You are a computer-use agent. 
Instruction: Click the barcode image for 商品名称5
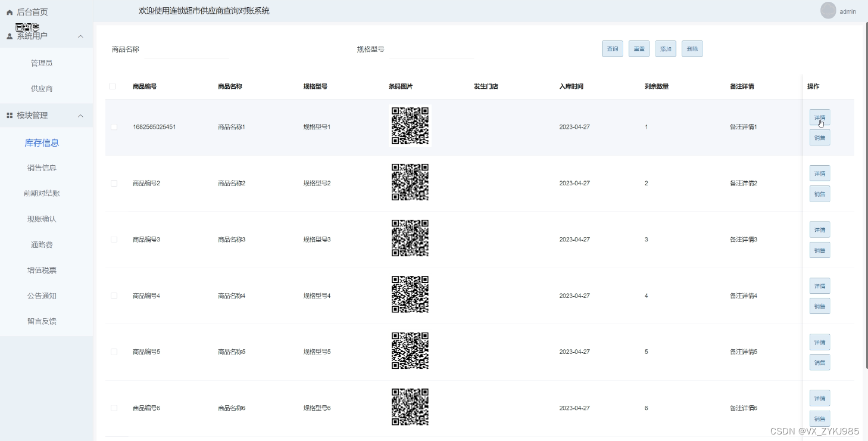pyautogui.click(x=410, y=351)
